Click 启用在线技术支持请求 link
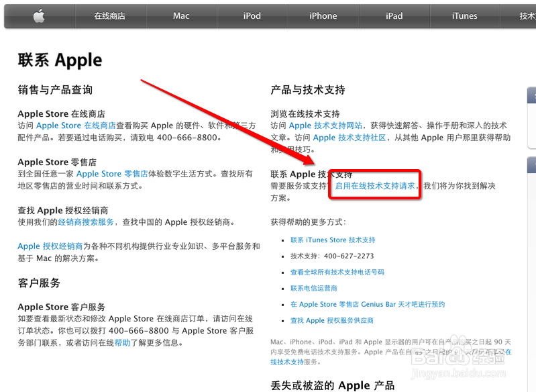This screenshot has height=392, width=536. [375, 186]
